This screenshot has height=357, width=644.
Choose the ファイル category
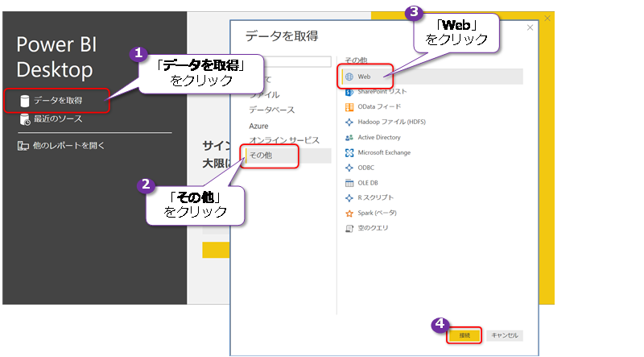tap(264, 95)
